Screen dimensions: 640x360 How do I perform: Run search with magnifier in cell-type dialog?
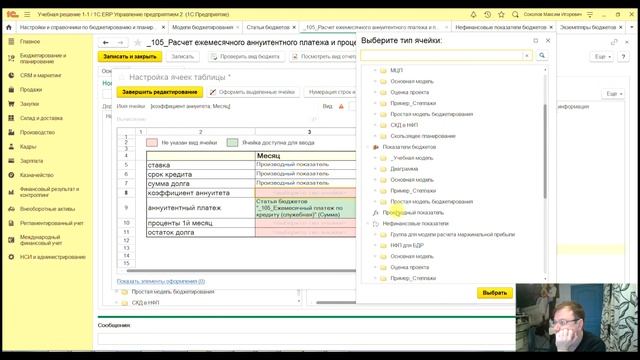[x=542, y=56]
